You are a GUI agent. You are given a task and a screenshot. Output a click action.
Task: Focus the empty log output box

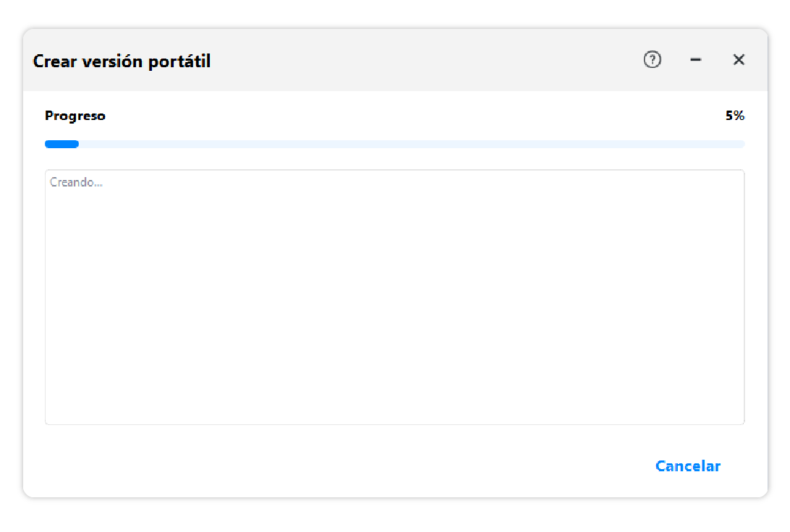(x=394, y=296)
